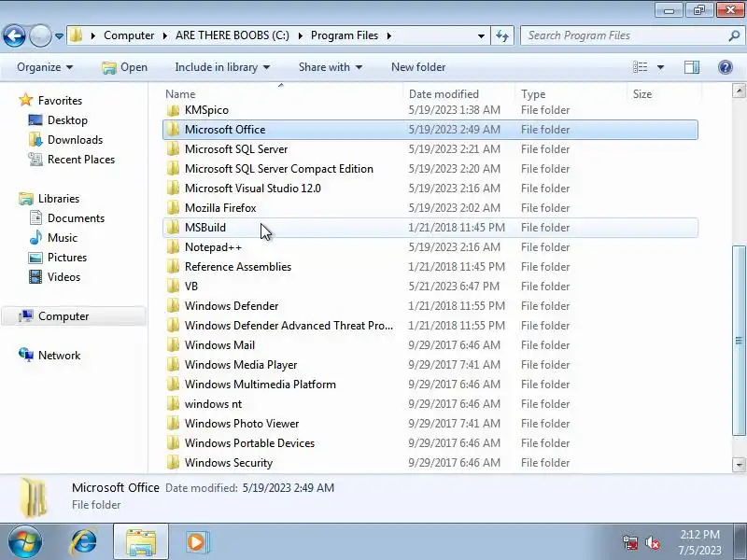
Task: Open the Organize menu
Action: 45,67
